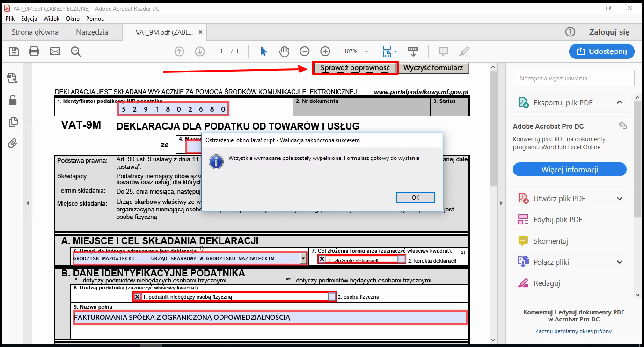Click the Wyczyść formularz button
The image size is (644, 347).
click(x=433, y=68)
